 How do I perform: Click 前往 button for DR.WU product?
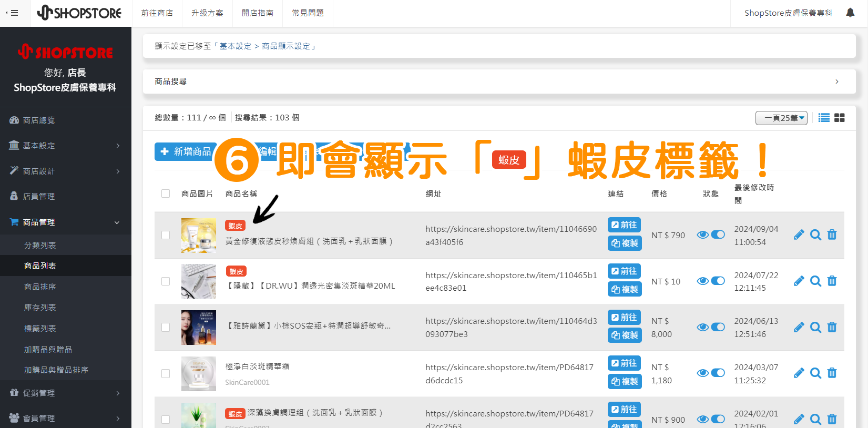[x=624, y=271]
